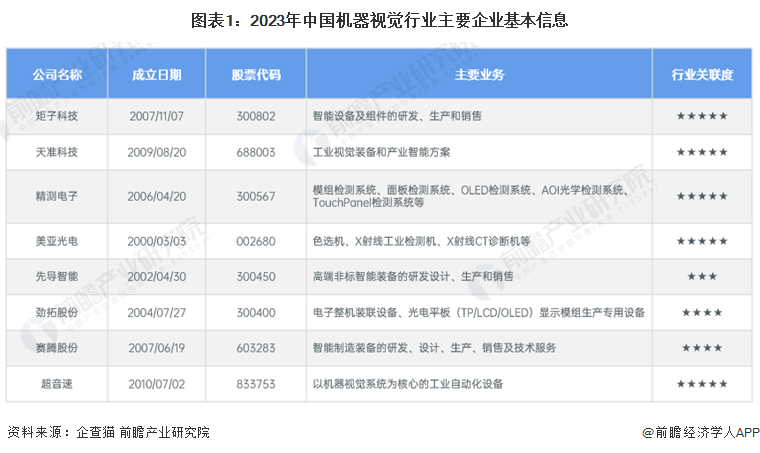This screenshot has height=453, width=760.
Task: Click the 主要业务 column header
Action: point(479,75)
